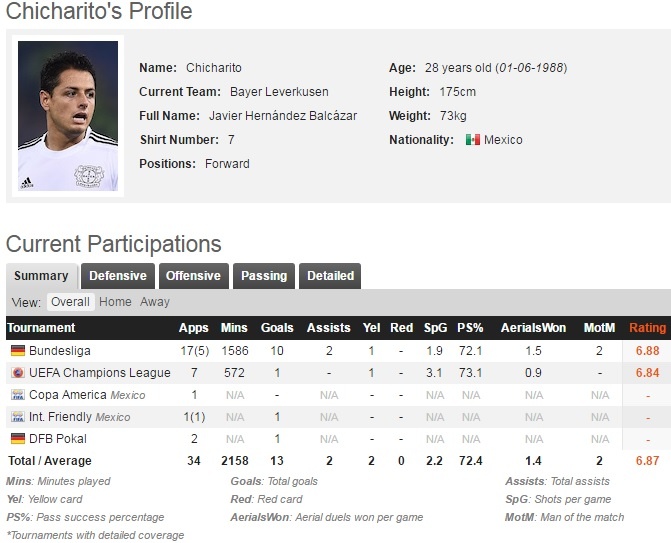Switch the view to Away matches
The width and height of the screenshot is (671, 543).
(155, 302)
